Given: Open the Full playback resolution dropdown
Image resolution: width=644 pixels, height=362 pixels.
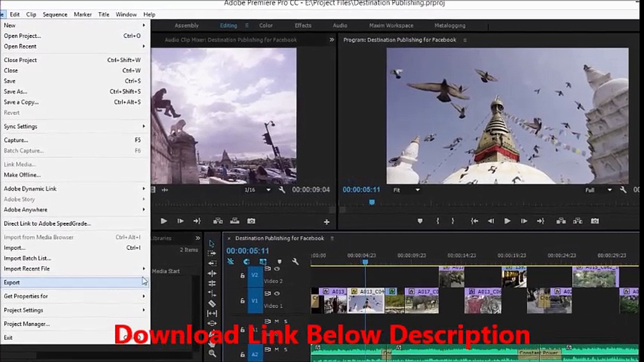Looking at the screenshot, I should pyautogui.click(x=598, y=190).
